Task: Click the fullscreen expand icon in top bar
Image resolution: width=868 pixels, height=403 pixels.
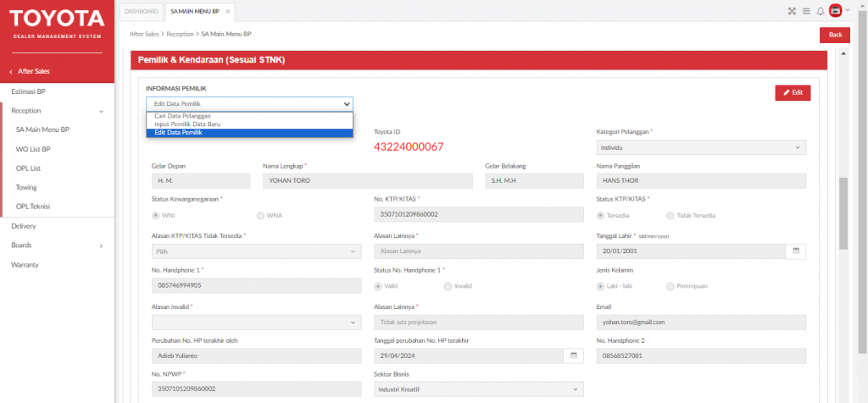Action: click(792, 11)
